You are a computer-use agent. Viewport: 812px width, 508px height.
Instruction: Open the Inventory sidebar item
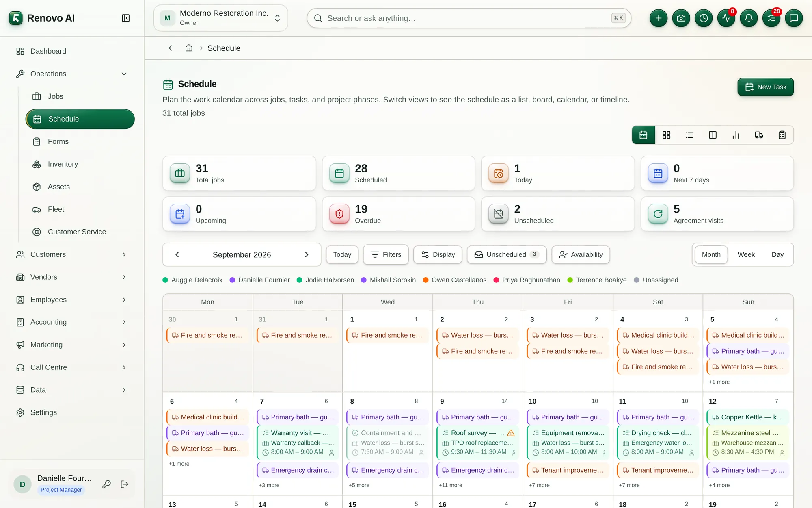click(80, 164)
